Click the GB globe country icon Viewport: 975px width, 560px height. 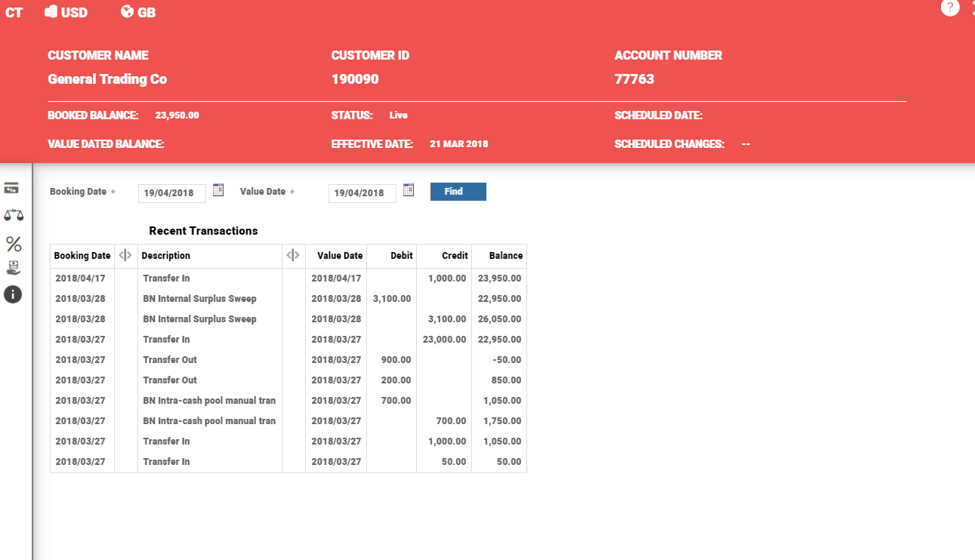pyautogui.click(x=127, y=12)
